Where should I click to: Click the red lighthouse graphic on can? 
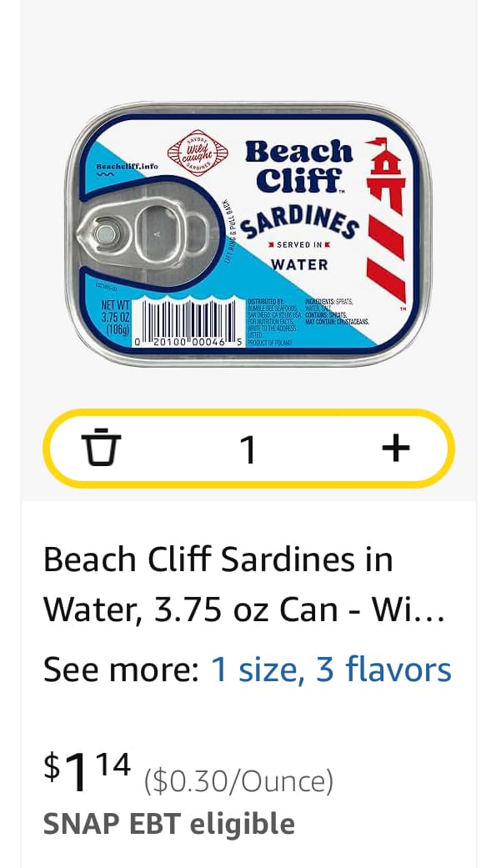[386, 219]
